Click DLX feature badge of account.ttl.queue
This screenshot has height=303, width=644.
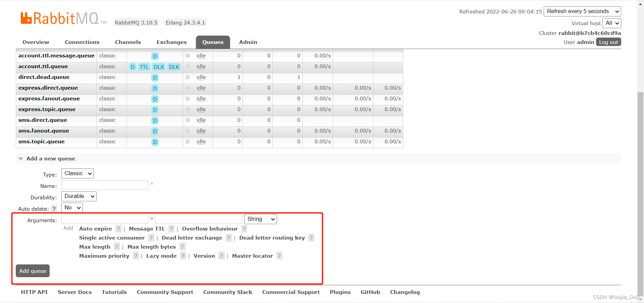click(x=159, y=67)
